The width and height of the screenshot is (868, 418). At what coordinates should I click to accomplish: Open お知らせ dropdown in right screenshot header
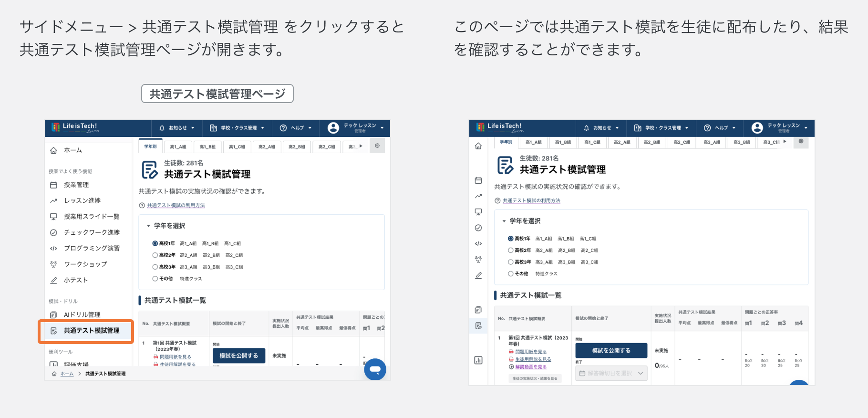(601, 128)
